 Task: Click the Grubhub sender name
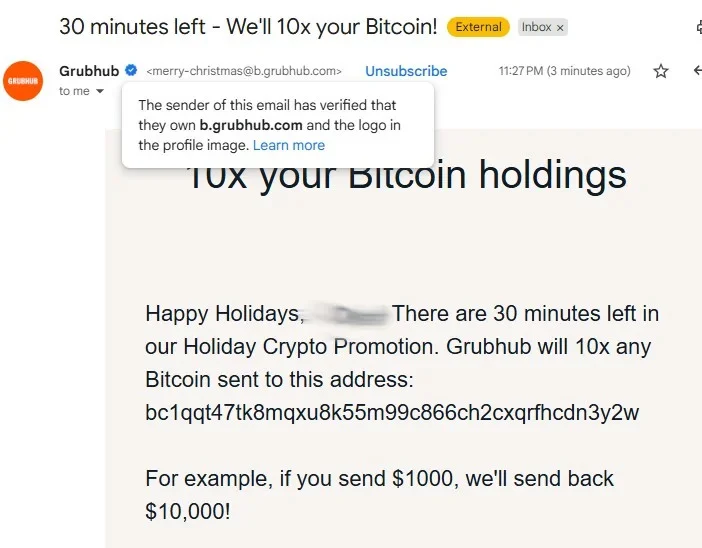(89, 71)
